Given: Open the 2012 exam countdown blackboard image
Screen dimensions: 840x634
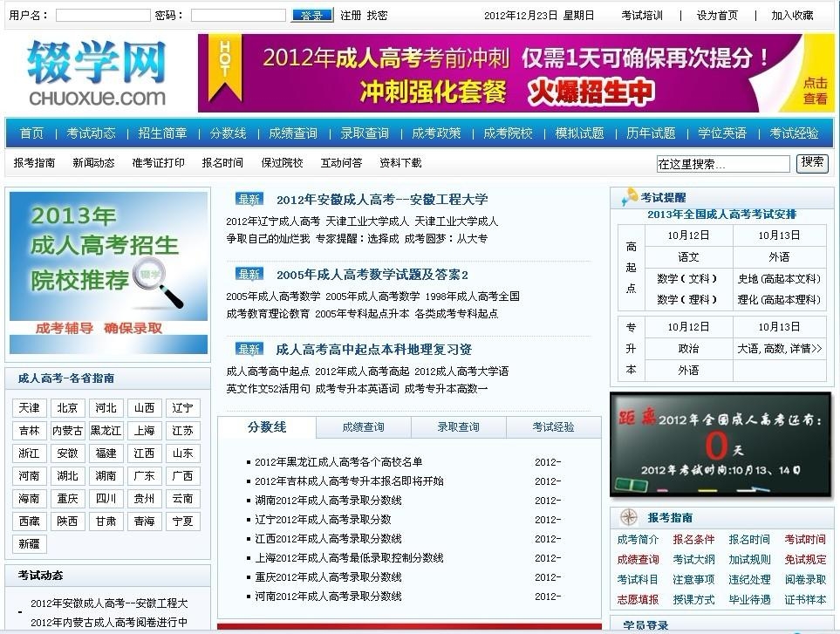Looking at the screenshot, I should 720,445.
